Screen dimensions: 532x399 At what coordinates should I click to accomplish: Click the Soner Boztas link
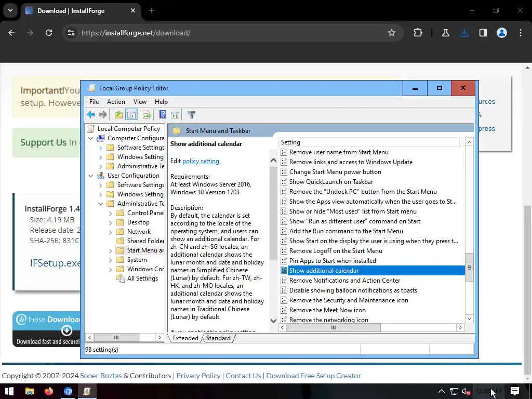101,376
